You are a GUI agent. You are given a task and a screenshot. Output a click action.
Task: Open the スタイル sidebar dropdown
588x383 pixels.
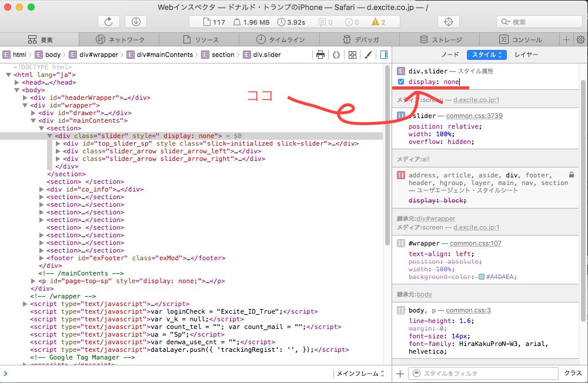(487, 55)
